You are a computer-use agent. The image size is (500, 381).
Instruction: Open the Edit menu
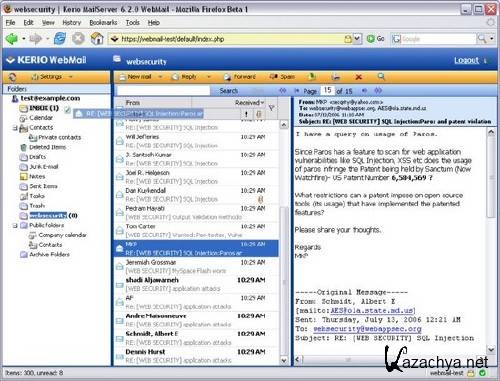[28, 22]
